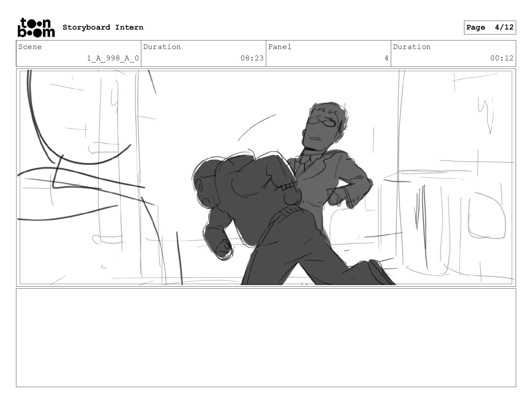Click the panel number 4 value
This screenshot has height=411, width=532.
pyautogui.click(x=386, y=58)
